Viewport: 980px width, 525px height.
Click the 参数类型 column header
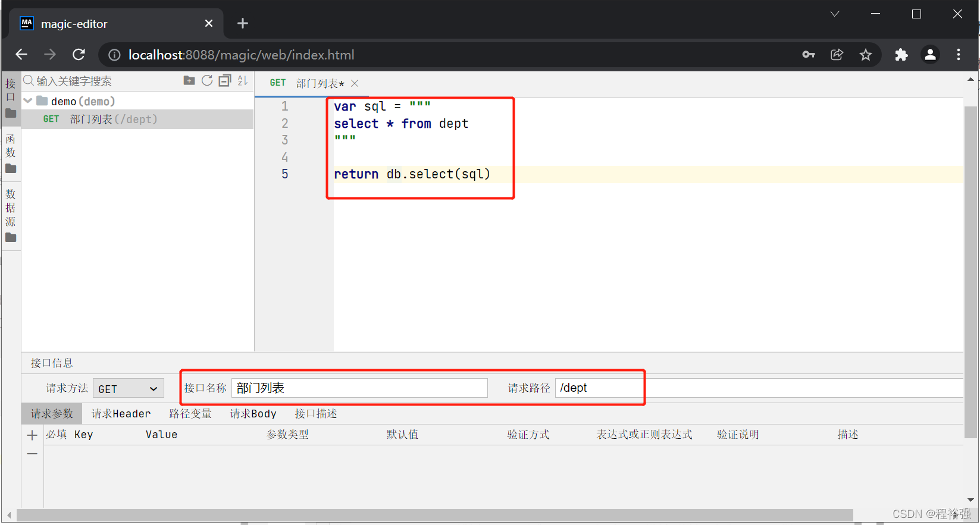pyautogui.click(x=287, y=435)
